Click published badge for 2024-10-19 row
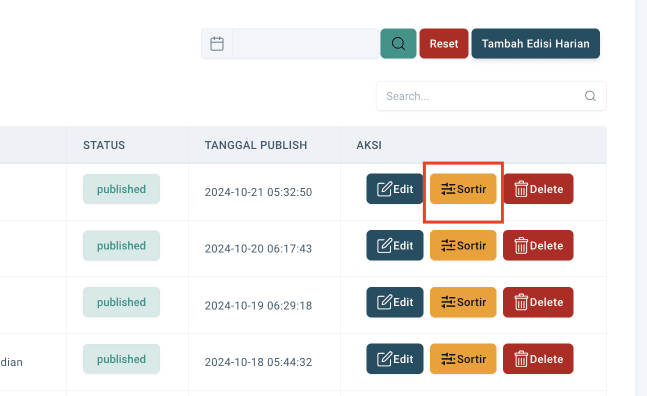647x396 pixels. coord(121,302)
